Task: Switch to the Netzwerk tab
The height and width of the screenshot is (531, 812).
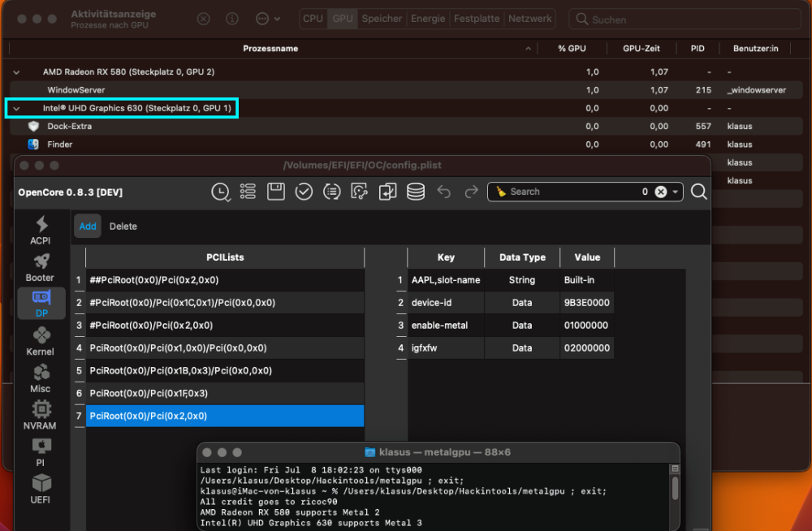Action: click(529, 19)
